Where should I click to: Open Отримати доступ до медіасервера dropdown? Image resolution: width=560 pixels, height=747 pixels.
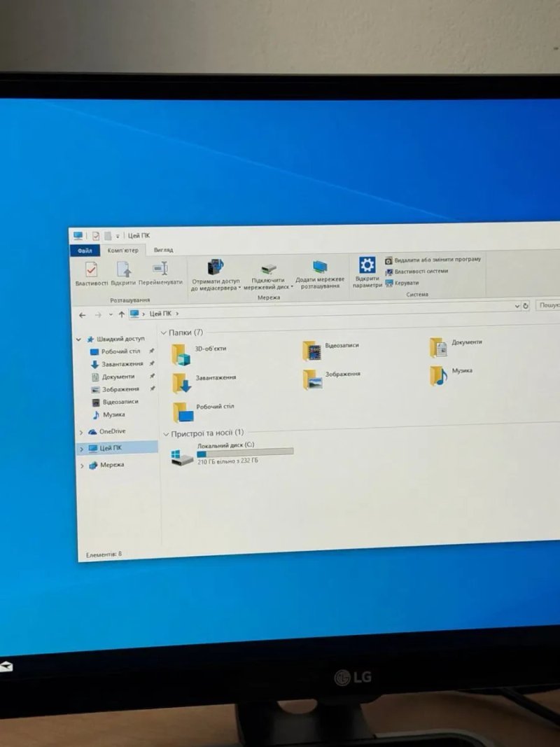pyautogui.click(x=216, y=275)
